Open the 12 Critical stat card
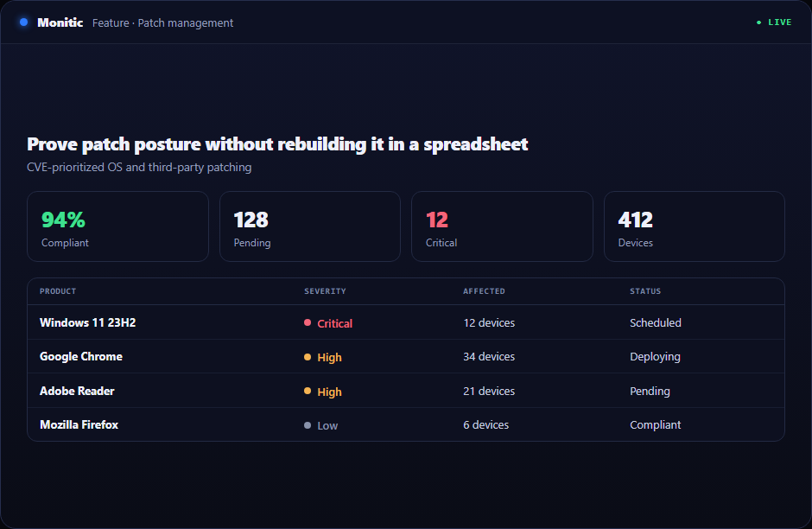The width and height of the screenshot is (812, 529). point(502,226)
